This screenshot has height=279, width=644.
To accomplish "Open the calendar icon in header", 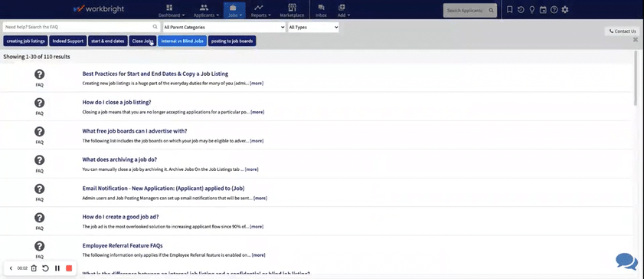I will point(543,9).
